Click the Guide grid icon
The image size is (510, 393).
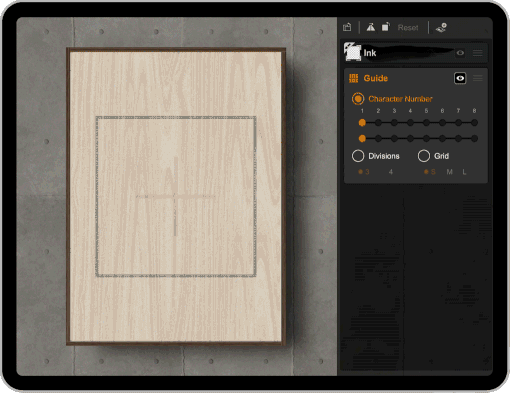(353, 78)
